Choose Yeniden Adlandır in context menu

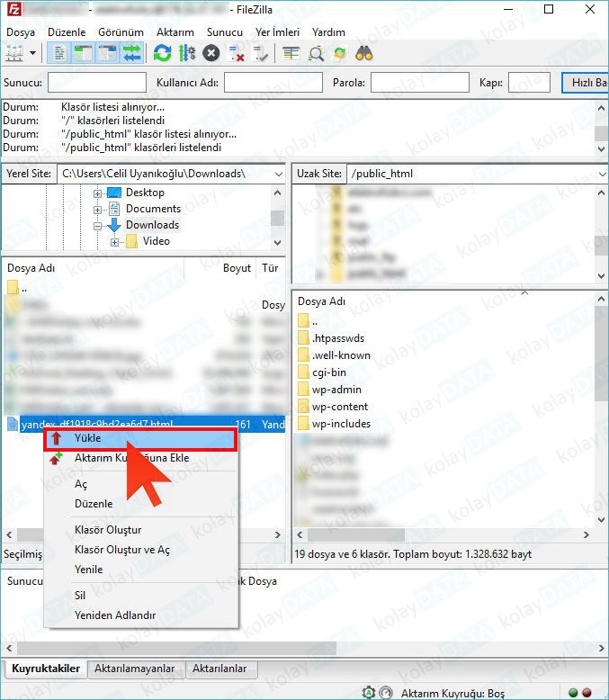point(114,615)
